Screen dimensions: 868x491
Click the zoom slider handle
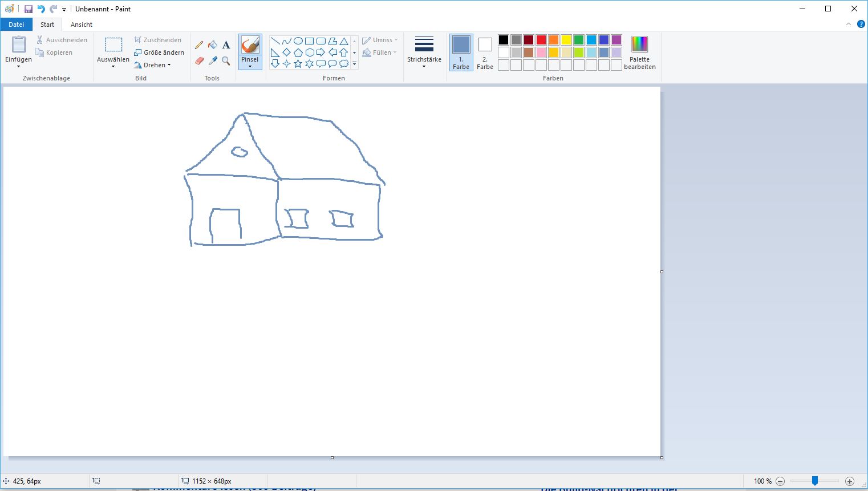[x=815, y=481]
